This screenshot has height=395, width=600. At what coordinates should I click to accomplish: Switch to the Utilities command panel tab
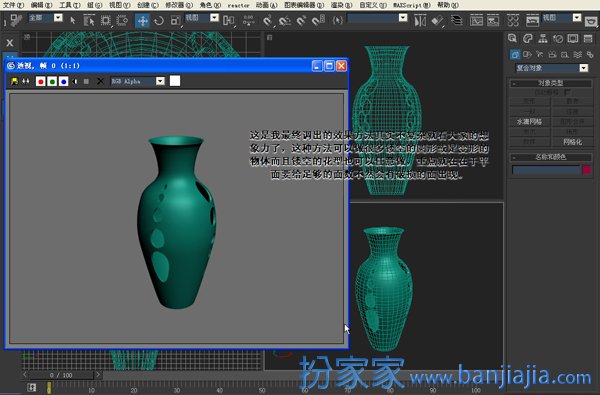[x=588, y=38]
